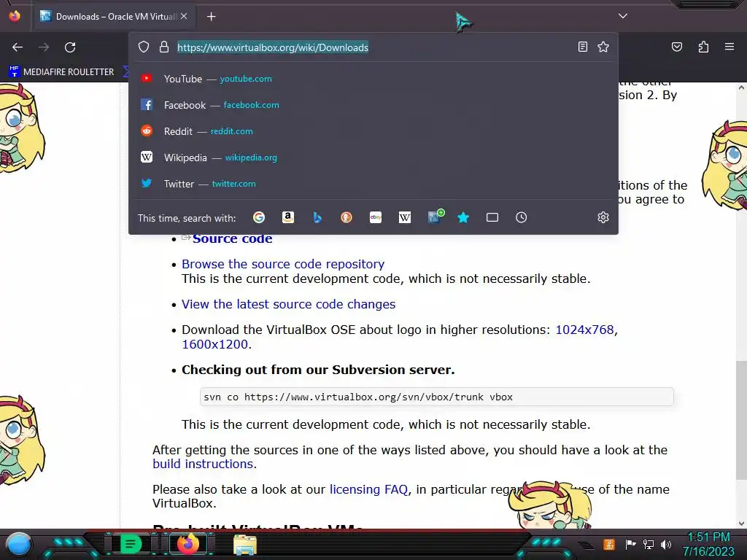Screen dimensions: 747x560
Task: Search this time with Amazon
Action: coord(287,217)
